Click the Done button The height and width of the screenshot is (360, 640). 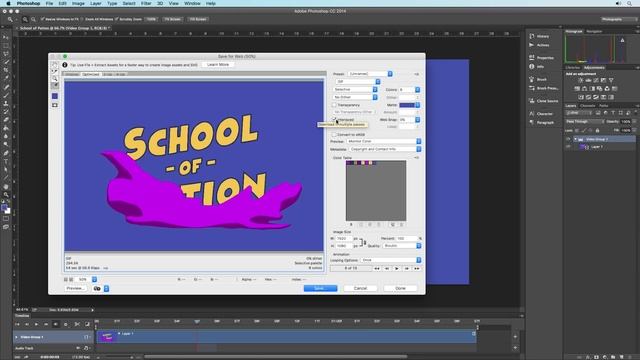point(400,288)
